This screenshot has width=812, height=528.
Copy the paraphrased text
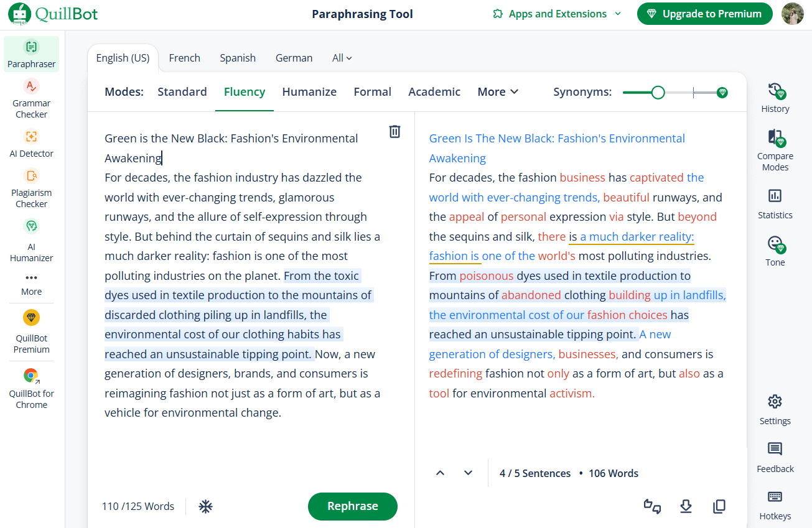coord(719,506)
